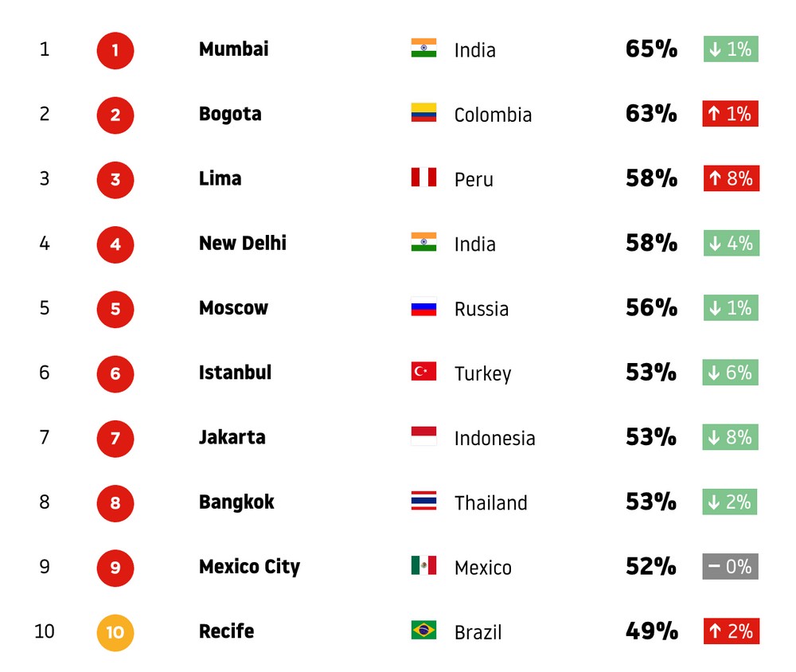Click the Colombia flag icon
The image size is (796, 672).
coord(423,113)
